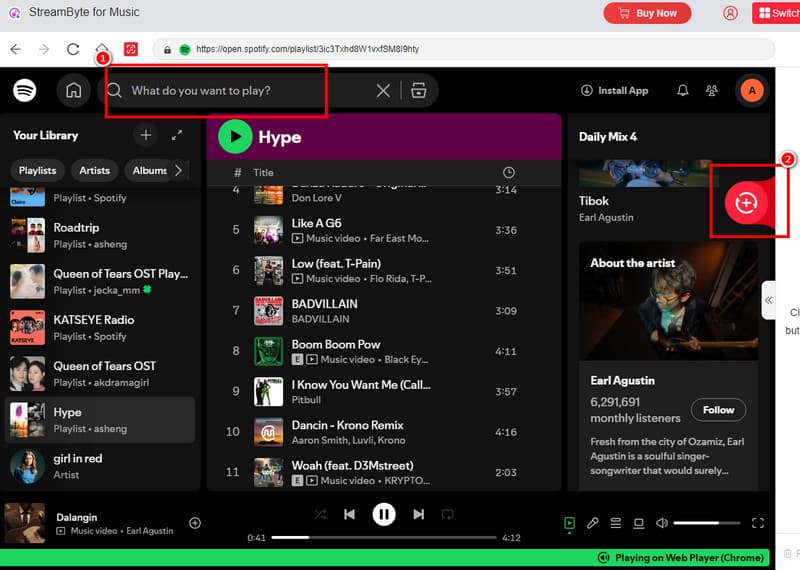The height and width of the screenshot is (570, 800).
Task: Open the user profile avatar A
Action: tap(752, 90)
